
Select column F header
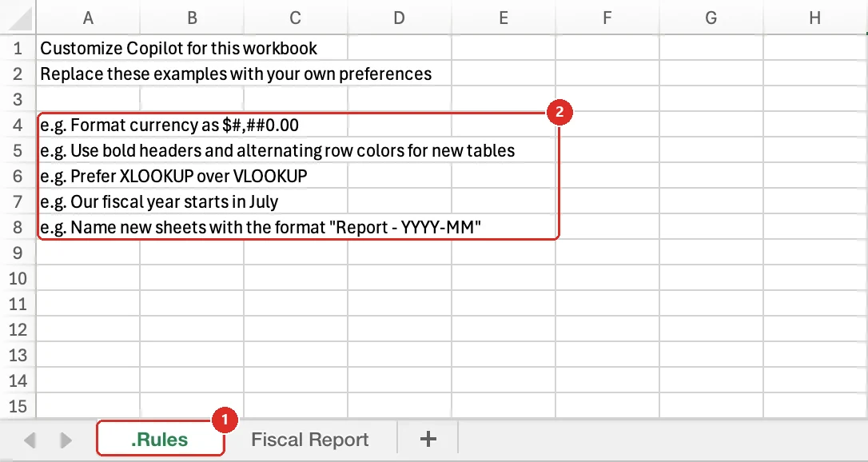[x=607, y=18]
